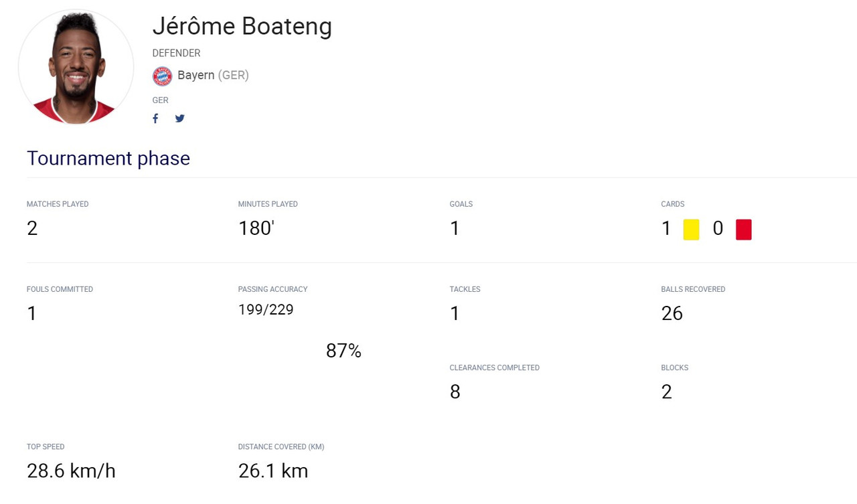Click the 199/229 passes count
Image resolution: width=857 pixels, height=504 pixels.
pos(266,309)
